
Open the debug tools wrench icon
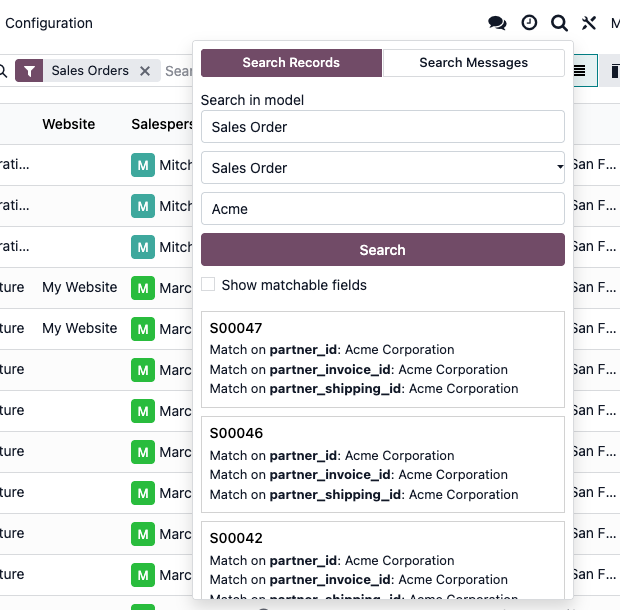pyautogui.click(x=589, y=23)
